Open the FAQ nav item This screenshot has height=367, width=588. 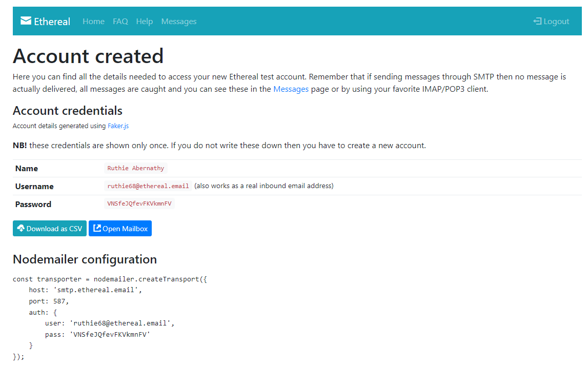click(120, 22)
